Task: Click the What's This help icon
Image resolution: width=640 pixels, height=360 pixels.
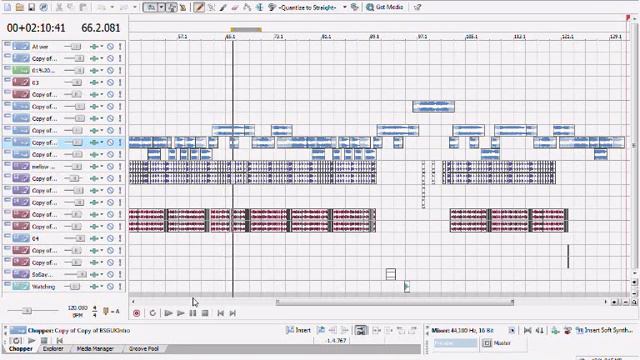Action: point(417,7)
